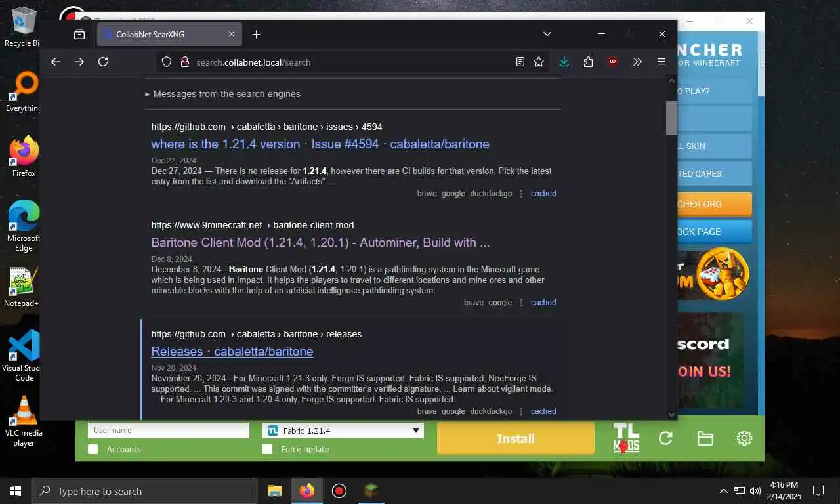Open Fabric 1.21.4 version dropdown
The width and height of the screenshot is (840, 504).
[343, 430]
